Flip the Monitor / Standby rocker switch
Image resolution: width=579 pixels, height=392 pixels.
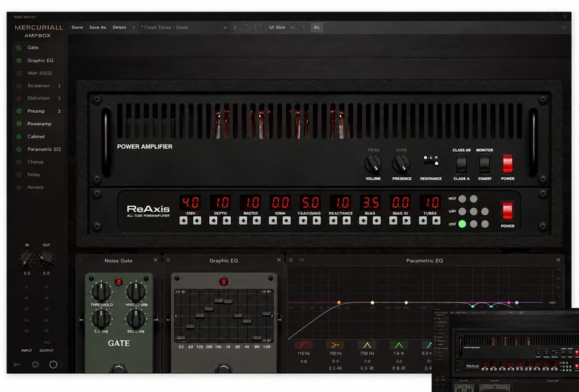pos(484,164)
